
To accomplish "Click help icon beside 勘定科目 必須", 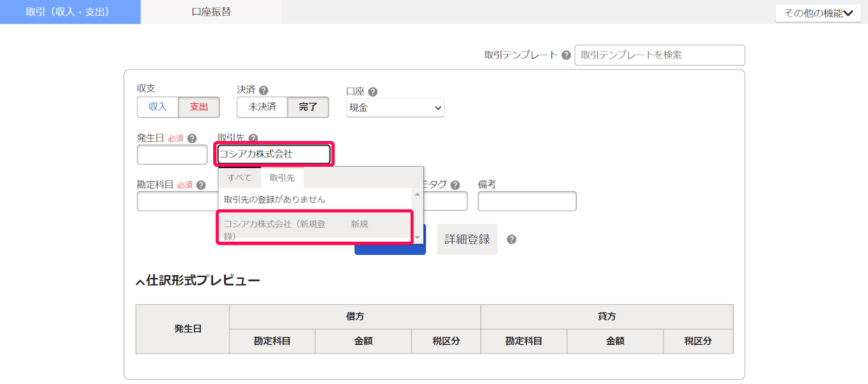I will pyautogui.click(x=201, y=185).
